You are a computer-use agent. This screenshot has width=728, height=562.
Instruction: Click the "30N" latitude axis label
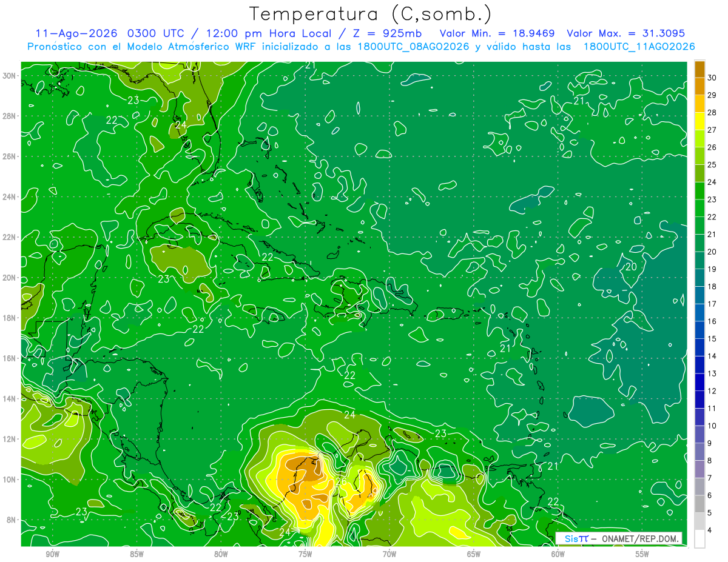tap(9, 76)
